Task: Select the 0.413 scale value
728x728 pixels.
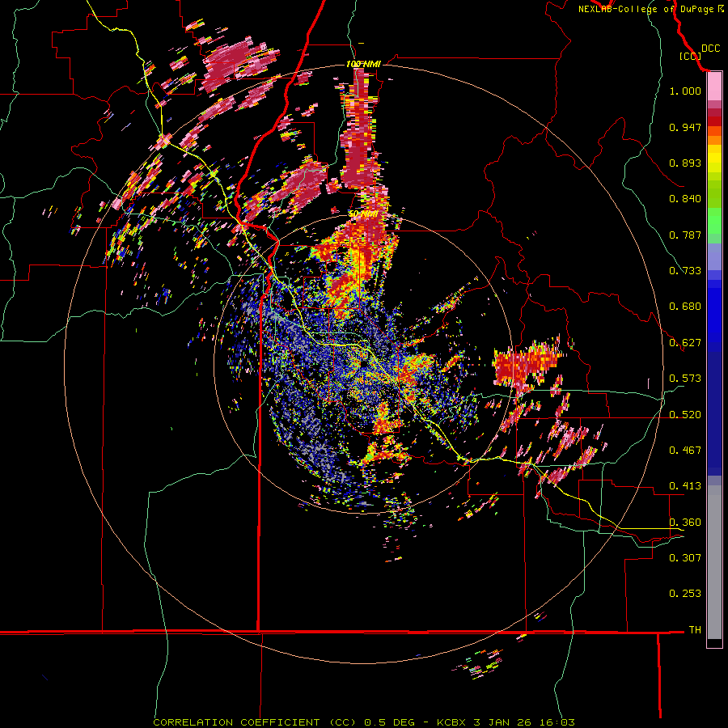Action: pos(685,486)
